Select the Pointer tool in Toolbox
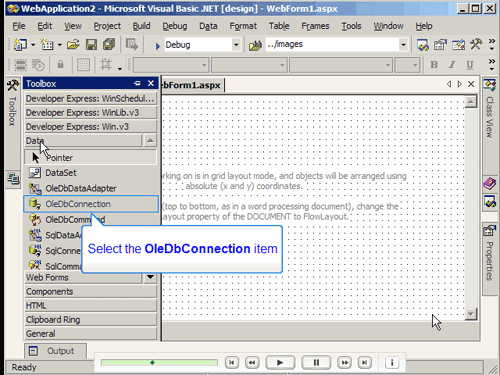This screenshot has height=375, width=500. [x=90, y=157]
